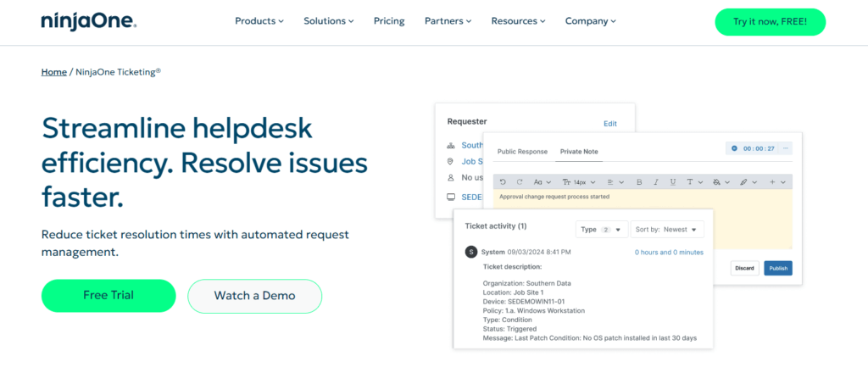Expand the Partners menu
This screenshot has width=868, height=384.
pos(448,21)
